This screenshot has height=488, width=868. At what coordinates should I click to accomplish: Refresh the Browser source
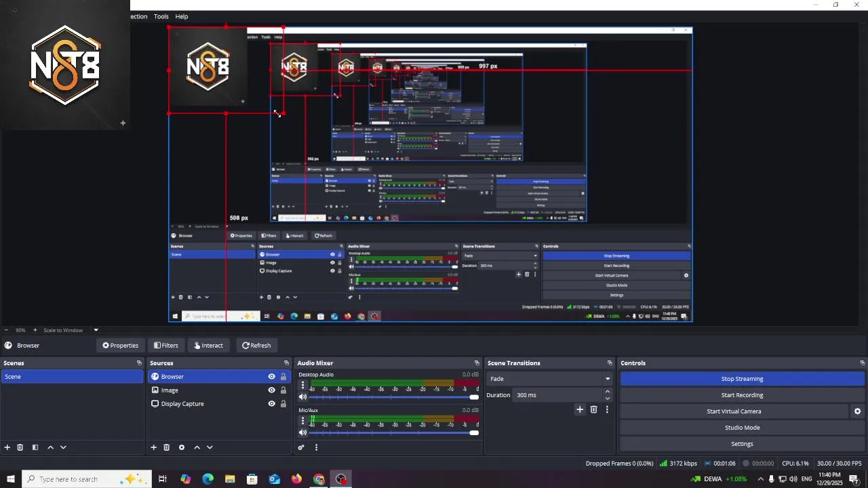pos(256,346)
